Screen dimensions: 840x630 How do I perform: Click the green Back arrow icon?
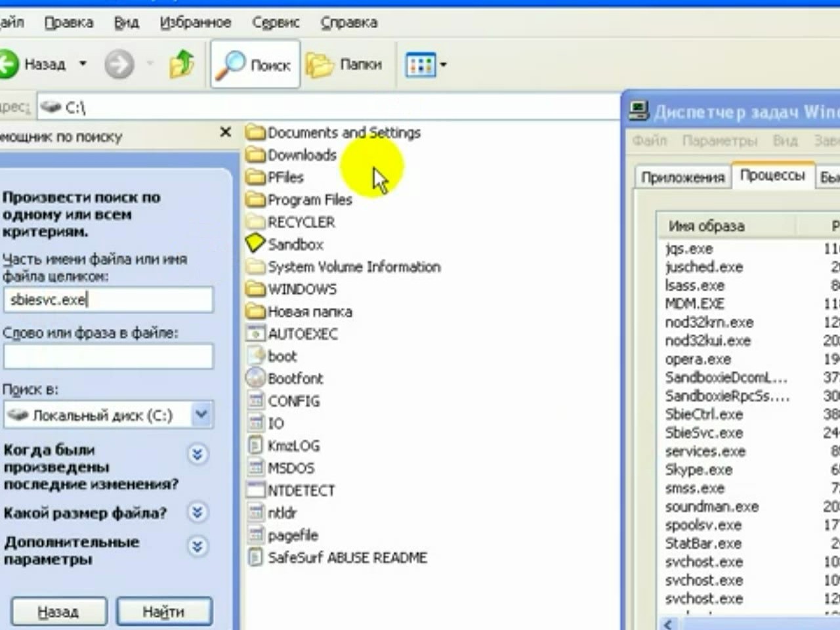tap(9, 64)
